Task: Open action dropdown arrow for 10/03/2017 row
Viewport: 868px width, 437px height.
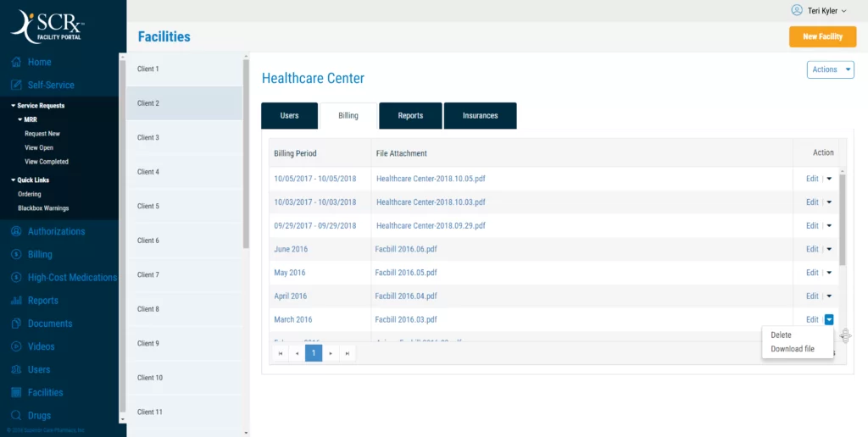Action: (829, 202)
